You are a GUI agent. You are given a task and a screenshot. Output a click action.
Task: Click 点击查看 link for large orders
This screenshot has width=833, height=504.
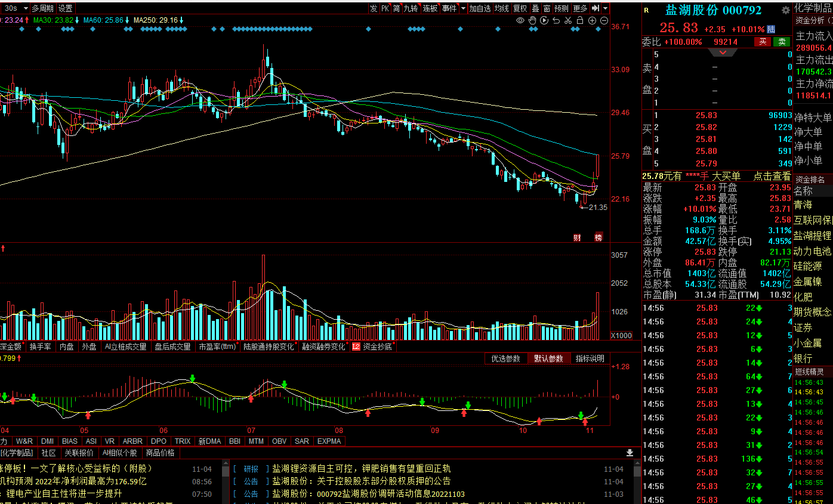(772, 176)
